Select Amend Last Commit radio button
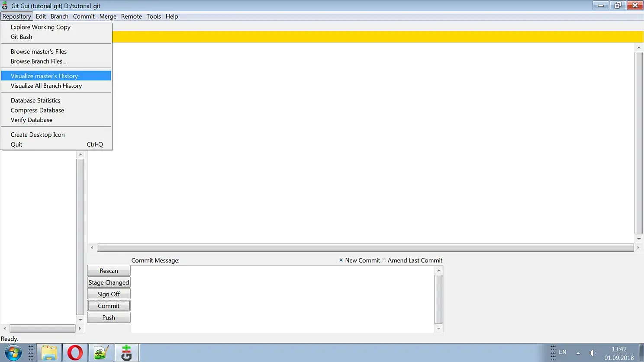The width and height of the screenshot is (644, 362). click(x=384, y=260)
